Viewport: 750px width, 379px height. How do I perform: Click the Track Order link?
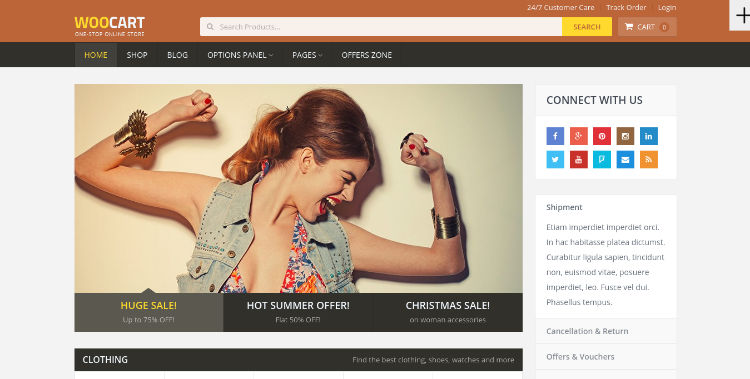(626, 7)
